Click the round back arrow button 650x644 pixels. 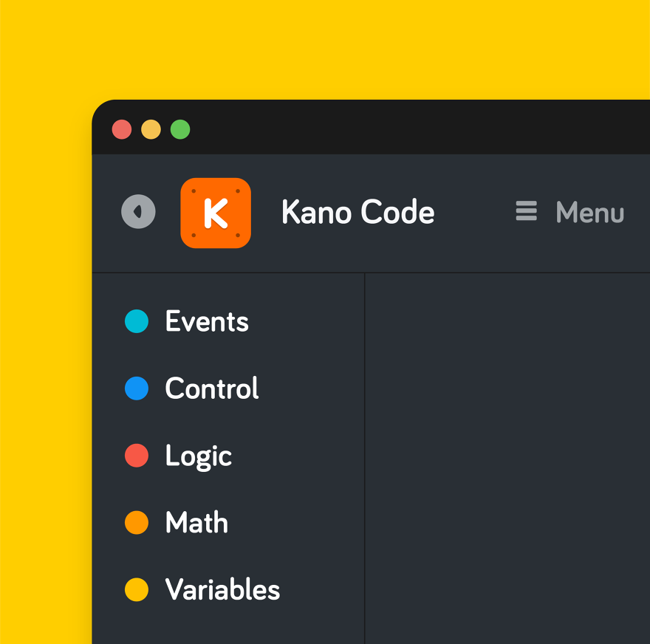pos(138,212)
